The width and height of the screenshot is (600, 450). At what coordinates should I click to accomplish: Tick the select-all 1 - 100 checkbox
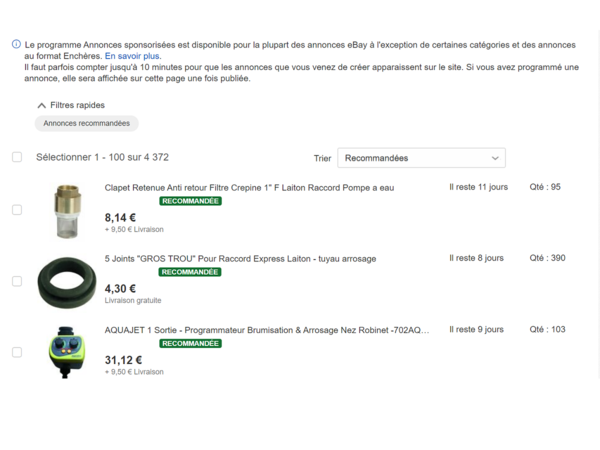click(17, 157)
